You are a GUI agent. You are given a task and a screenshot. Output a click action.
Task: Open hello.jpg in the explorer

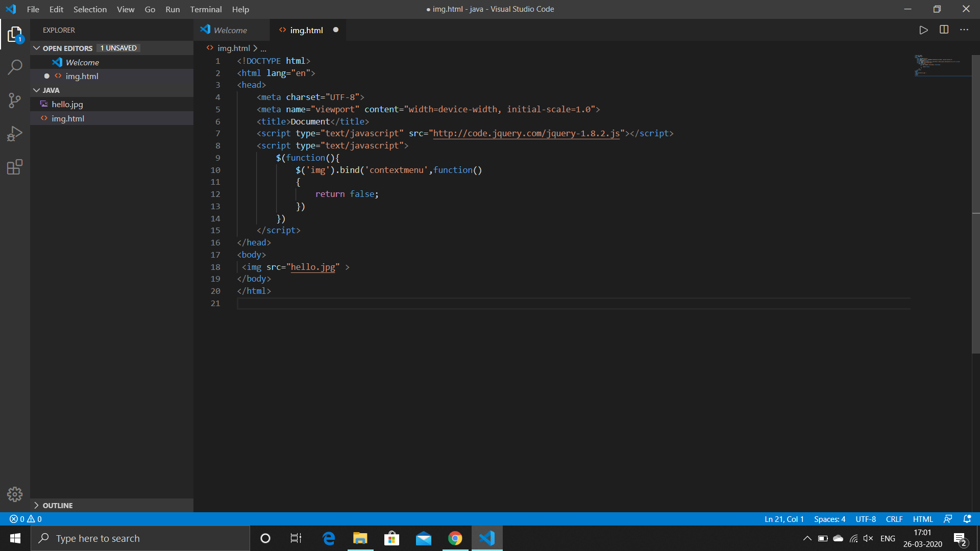click(67, 104)
